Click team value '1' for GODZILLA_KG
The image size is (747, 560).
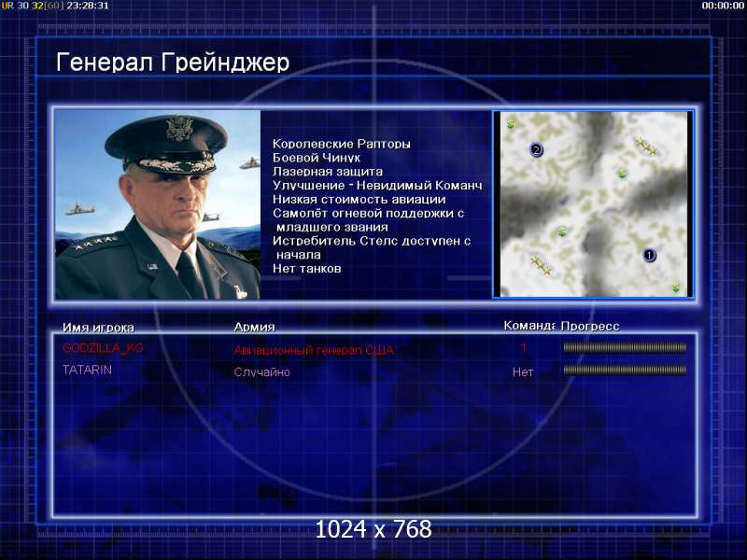click(523, 348)
